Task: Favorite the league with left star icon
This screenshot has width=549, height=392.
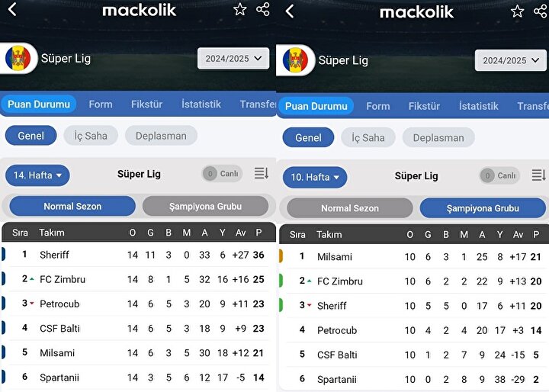Action: click(x=240, y=9)
